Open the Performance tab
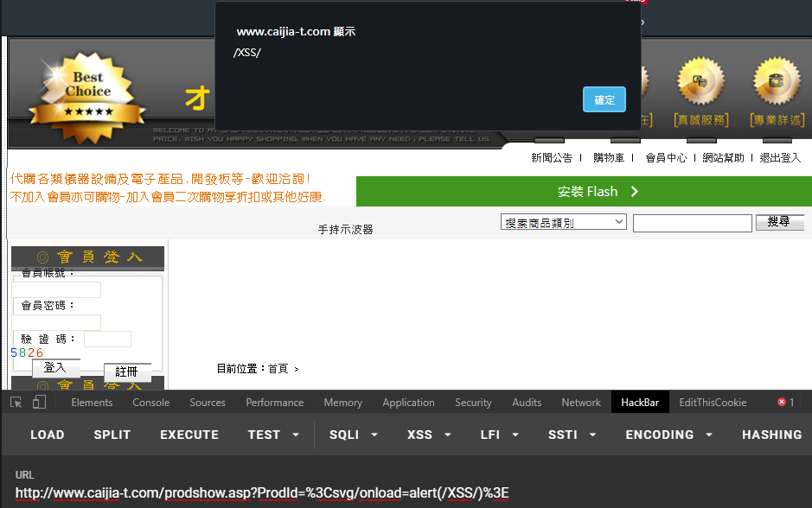This screenshot has height=508, width=812. pos(274,403)
